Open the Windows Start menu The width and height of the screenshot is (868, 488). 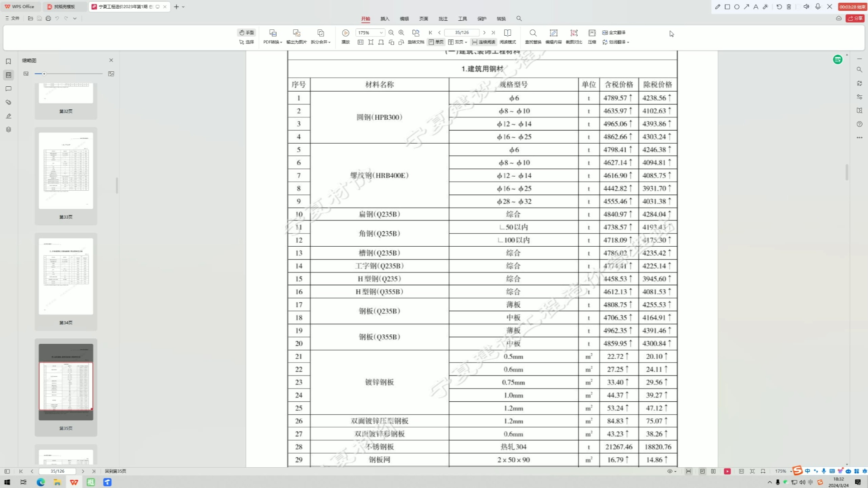pos(7,482)
